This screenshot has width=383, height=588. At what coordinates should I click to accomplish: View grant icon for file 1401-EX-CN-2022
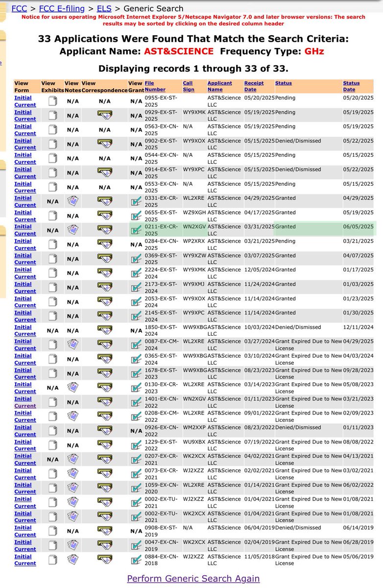(x=136, y=402)
